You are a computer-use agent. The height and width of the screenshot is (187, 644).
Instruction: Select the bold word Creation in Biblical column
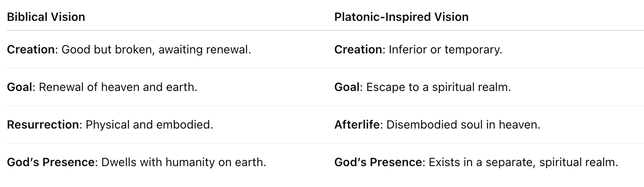coord(31,50)
